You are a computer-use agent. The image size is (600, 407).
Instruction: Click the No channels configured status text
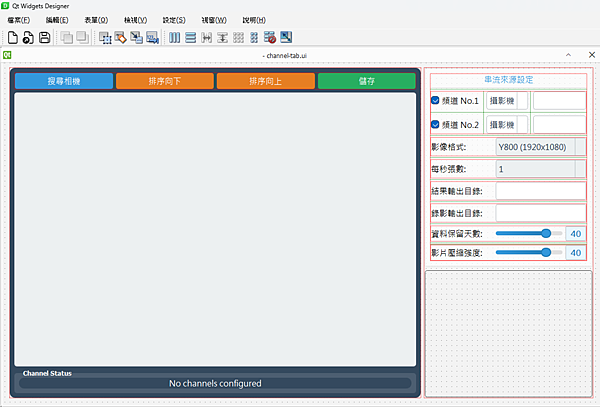pos(215,383)
